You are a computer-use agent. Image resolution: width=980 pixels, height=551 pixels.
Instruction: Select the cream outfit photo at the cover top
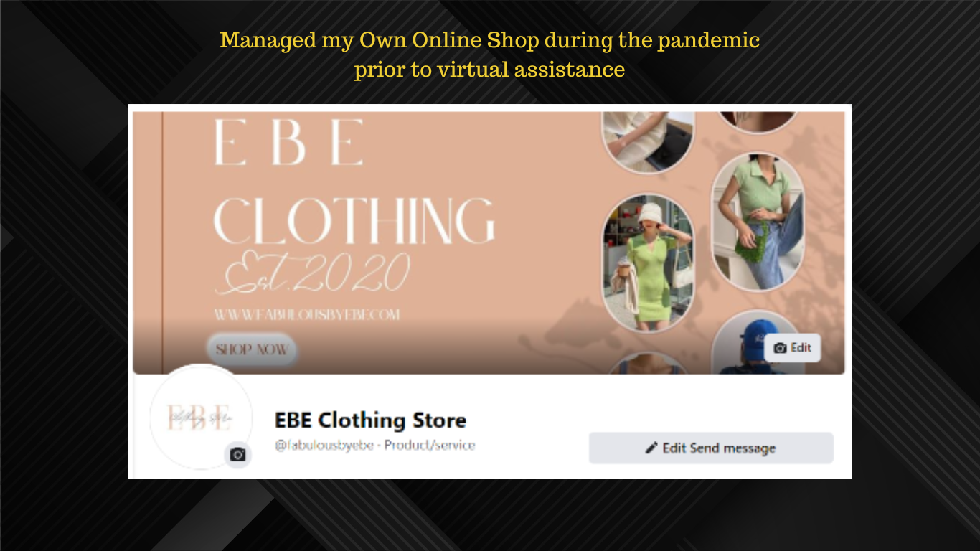(648, 142)
